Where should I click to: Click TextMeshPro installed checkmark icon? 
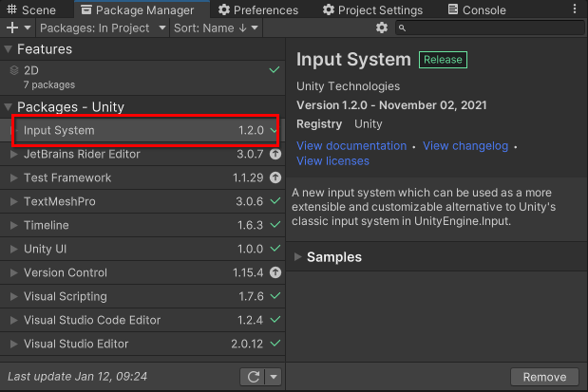(x=275, y=201)
